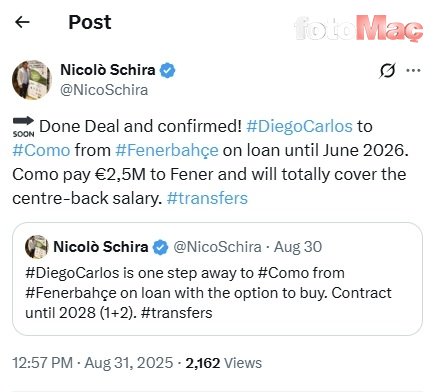
Task: Open the #Como hashtag link
Action: tap(41, 150)
